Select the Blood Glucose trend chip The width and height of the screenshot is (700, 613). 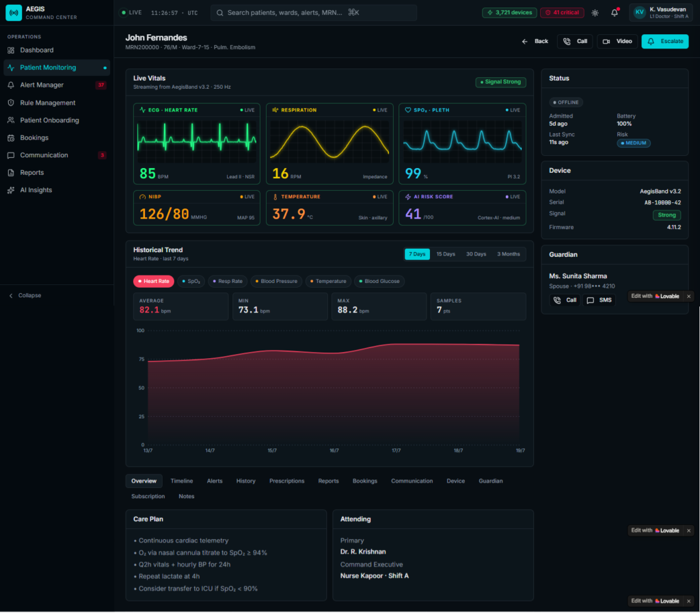379,281
